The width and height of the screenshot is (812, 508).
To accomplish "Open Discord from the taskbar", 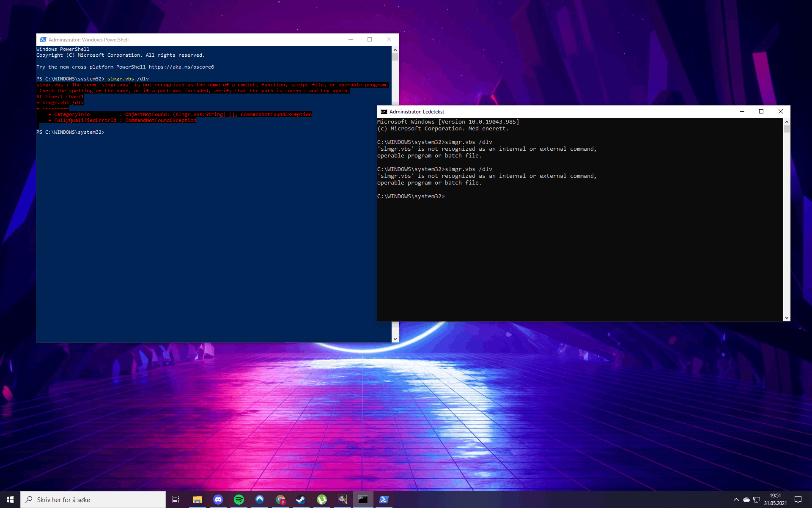I will [218, 500].
